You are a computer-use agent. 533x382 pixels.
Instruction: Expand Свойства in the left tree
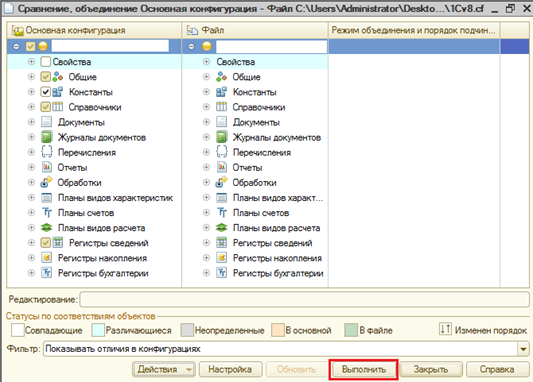(x=31, y=62)
